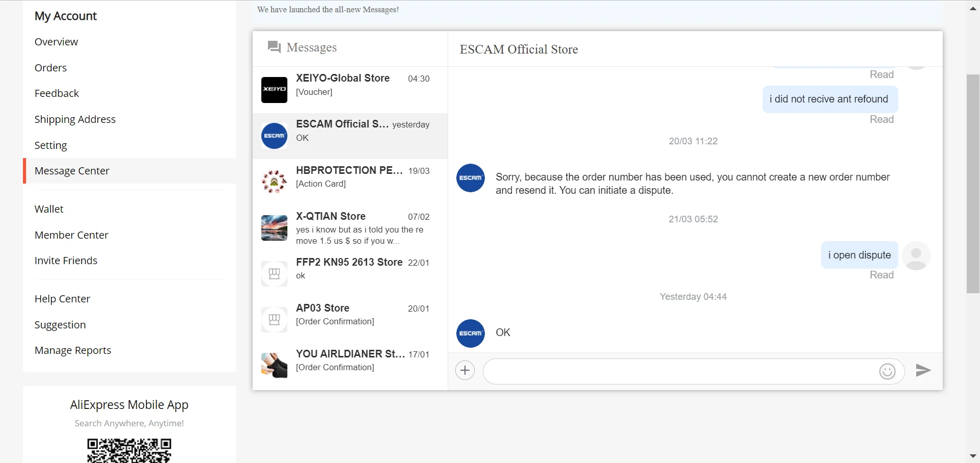The height and width of the screenshot is (463, 980).
Task: Click the '20/03 11:22' timestamp
Action: [693, 141]
